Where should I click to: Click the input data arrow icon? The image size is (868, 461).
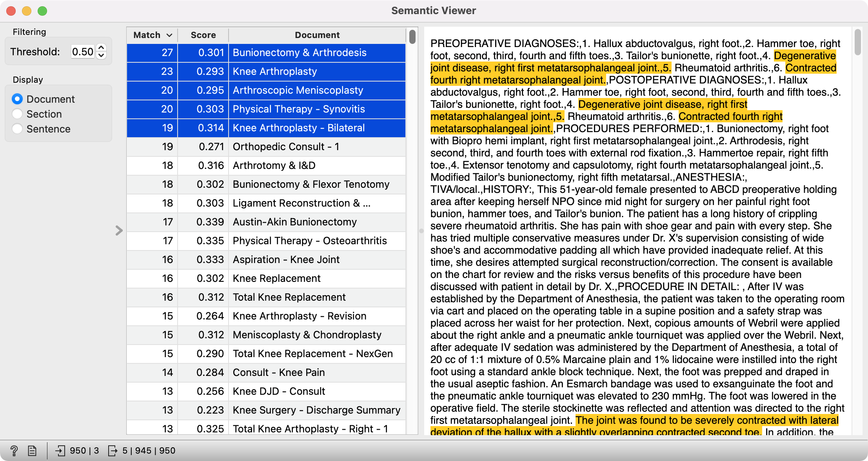click(60, 451)
